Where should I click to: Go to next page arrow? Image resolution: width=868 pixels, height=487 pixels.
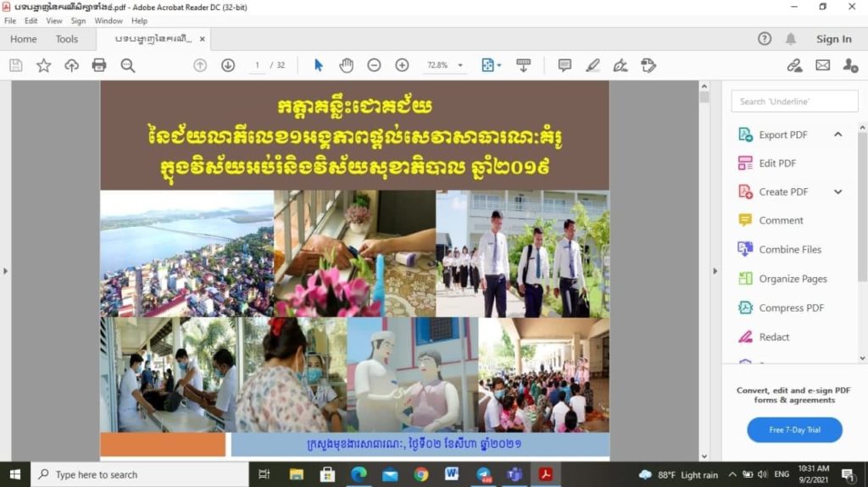point(227,65)
